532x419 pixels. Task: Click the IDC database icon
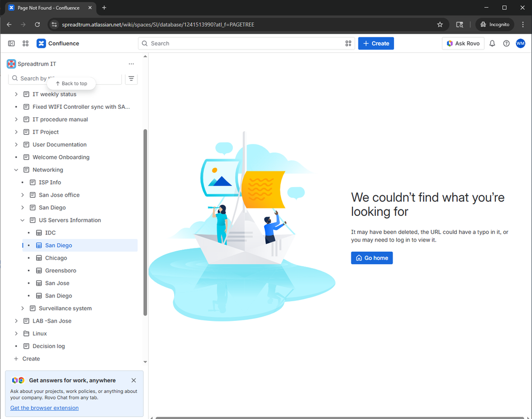click(39, 233)
